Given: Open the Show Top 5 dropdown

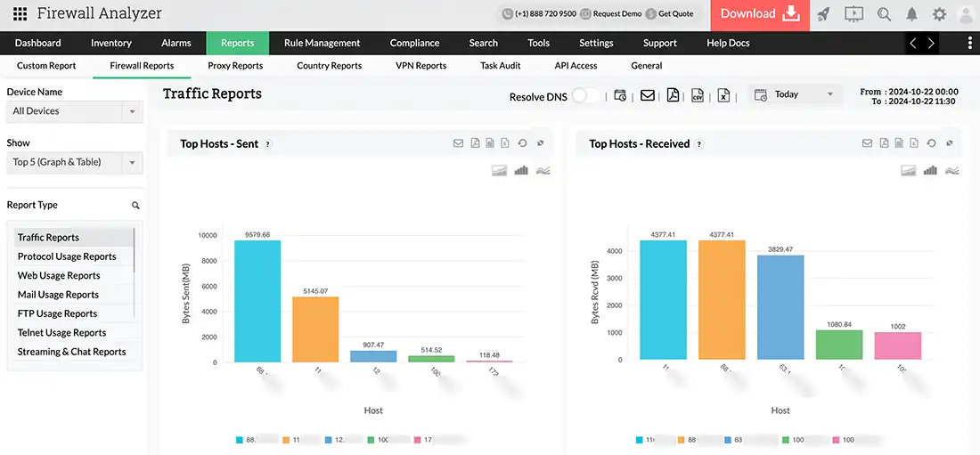Looking at the screenshot, I should tap(74, 162).
